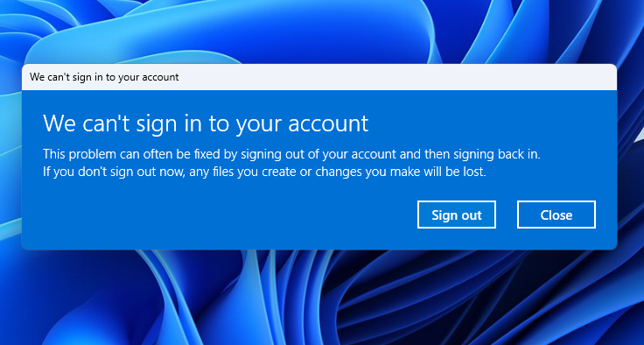Dismiss the dialog with the Close button
Image resolution: width=644 pixels, height=345 pixels.
(x=556, y=215)
